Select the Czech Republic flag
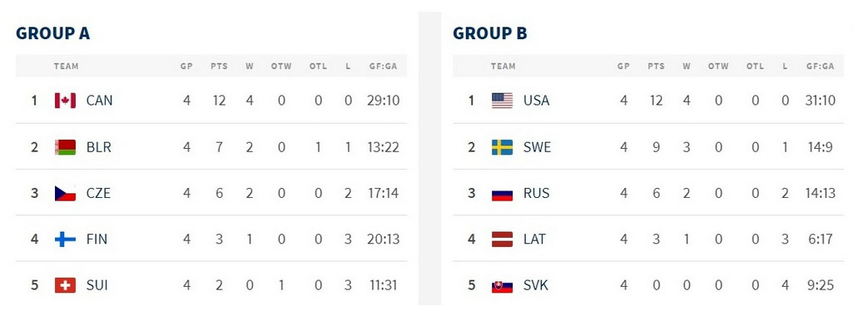 click(65, 193)
